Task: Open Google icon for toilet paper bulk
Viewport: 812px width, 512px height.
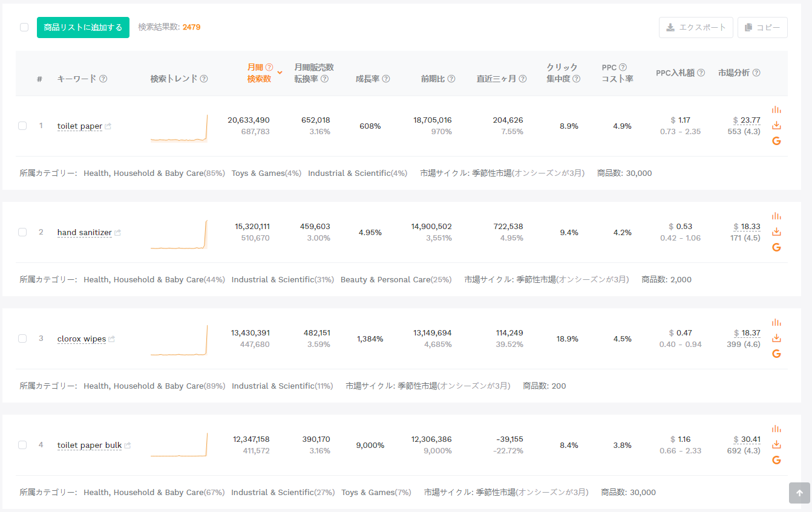Action: tap(776, 460)
